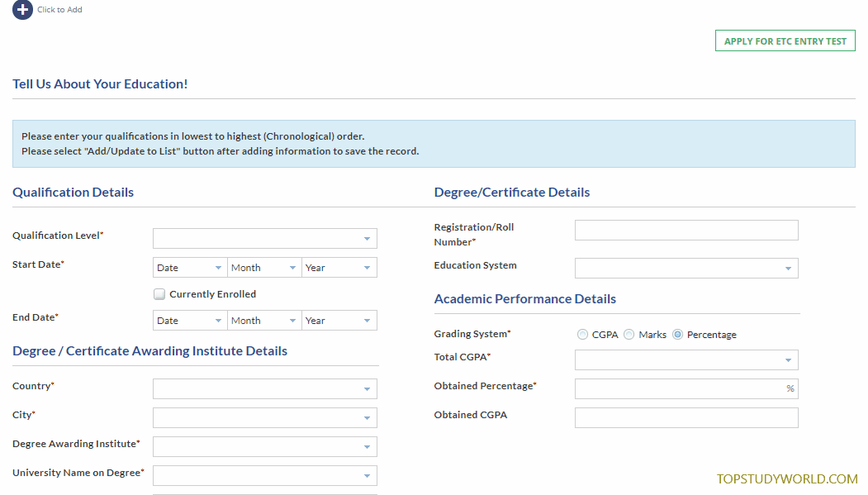Click the plus icon to add entry
The width and height of the screenshot is (868, 495).
coord(22,10)
